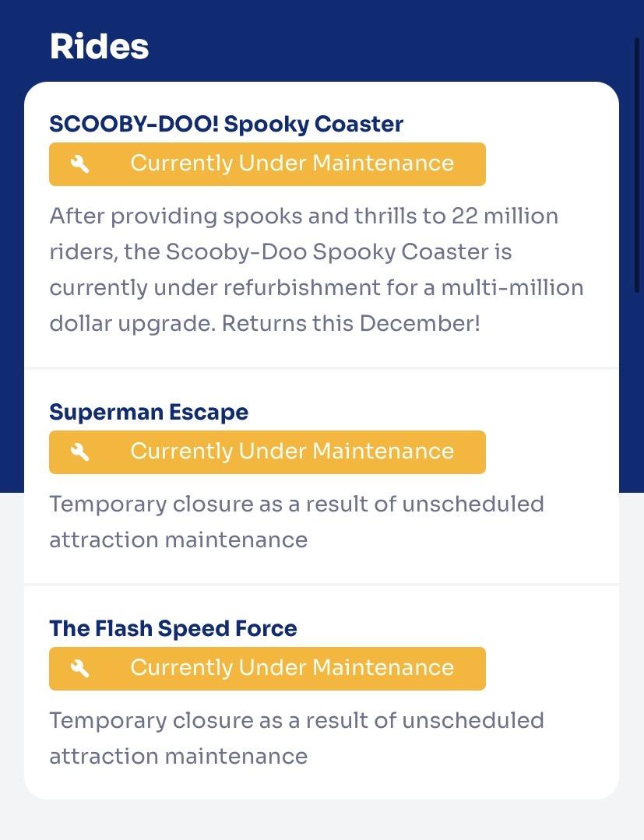Viewport: 644px width, 840px height.
Task: Open the Superman Escape ride title
Action: [x=149, y=412]
